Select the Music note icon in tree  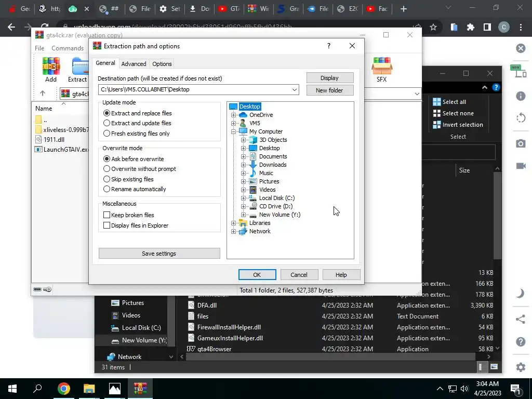(x=253, y=173)
